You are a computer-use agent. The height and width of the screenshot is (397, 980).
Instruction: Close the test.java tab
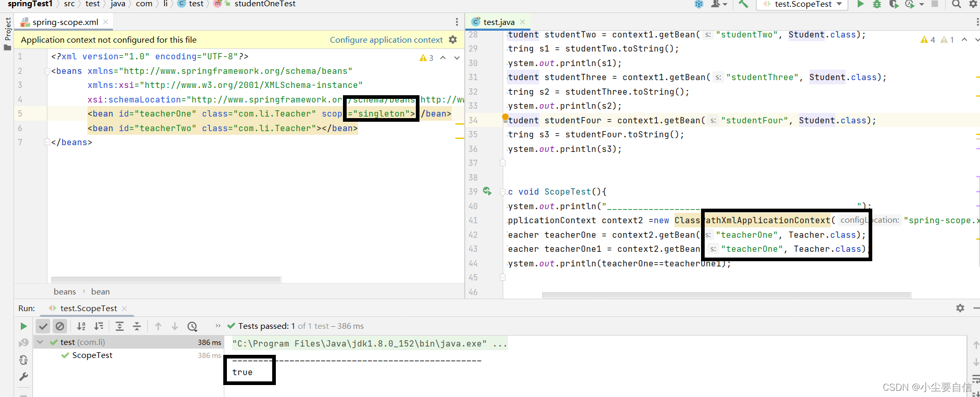[523, 22]
